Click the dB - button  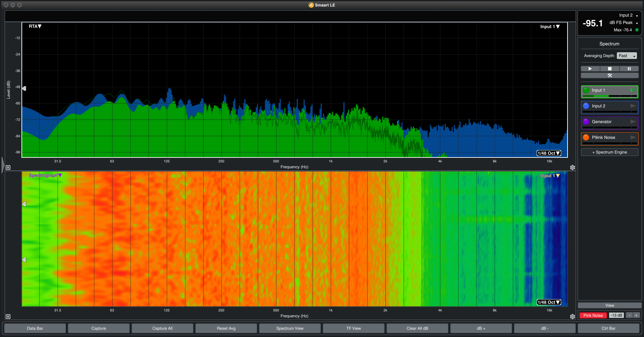[x=545, y=328]
